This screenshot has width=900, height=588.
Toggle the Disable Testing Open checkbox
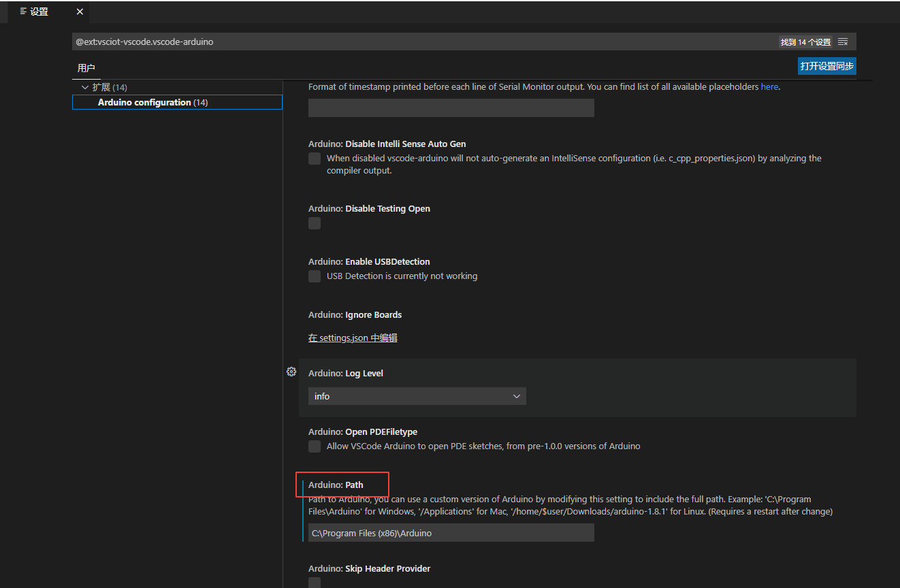pos(315,223)
